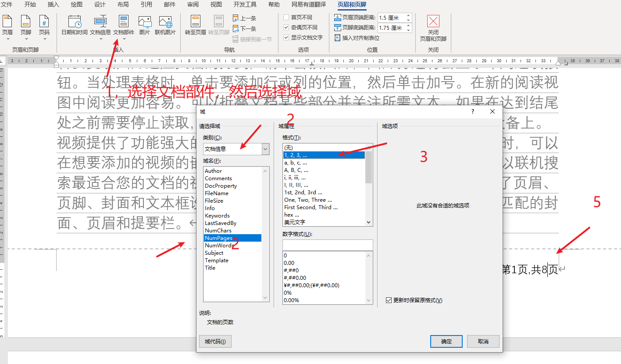This screenshot has height=364, width=621.
Task: Click 上一条 previous section button
Action: 245,18
